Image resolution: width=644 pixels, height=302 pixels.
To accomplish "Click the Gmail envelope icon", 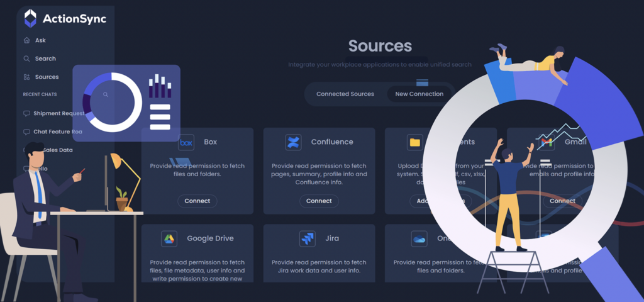I will 547,143.
